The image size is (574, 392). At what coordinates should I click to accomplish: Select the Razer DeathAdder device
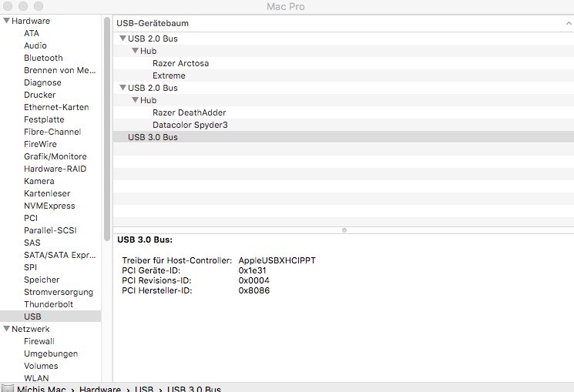click(189, 112)
